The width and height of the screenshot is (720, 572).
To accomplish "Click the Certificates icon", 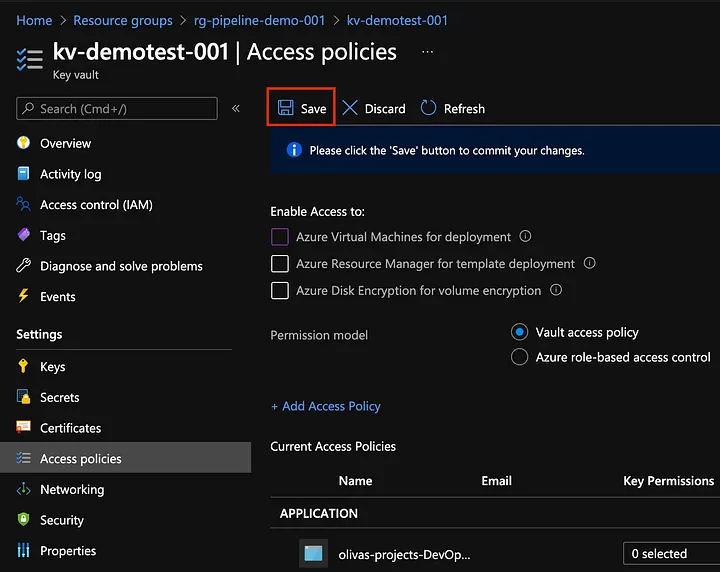I will click(x=23, y=427).
